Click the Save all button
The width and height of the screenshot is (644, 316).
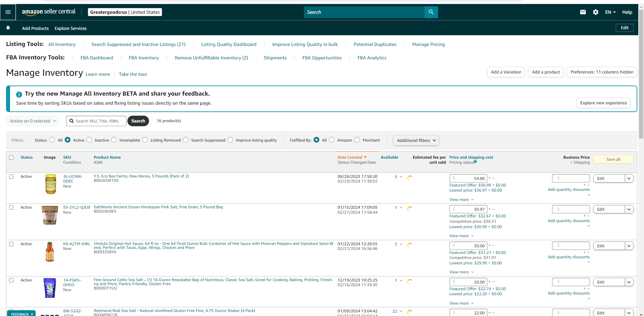pos(613,159)
